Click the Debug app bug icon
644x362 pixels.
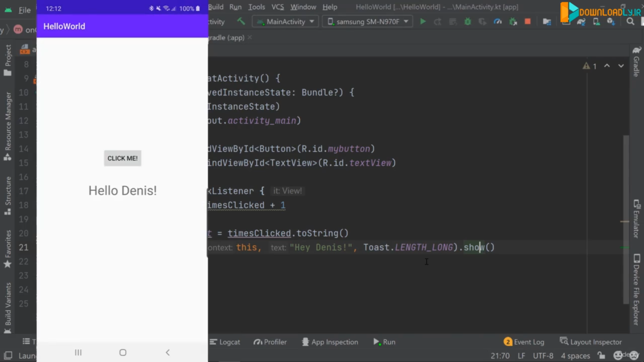coord(468,22)
